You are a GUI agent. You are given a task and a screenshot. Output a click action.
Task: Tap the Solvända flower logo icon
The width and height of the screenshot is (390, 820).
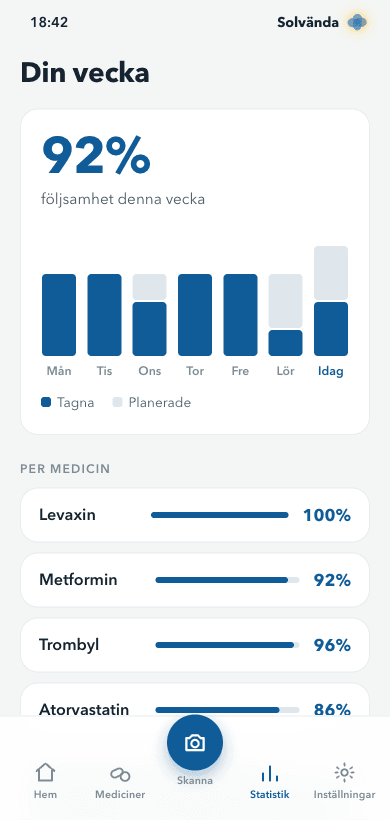pos(358,22)
